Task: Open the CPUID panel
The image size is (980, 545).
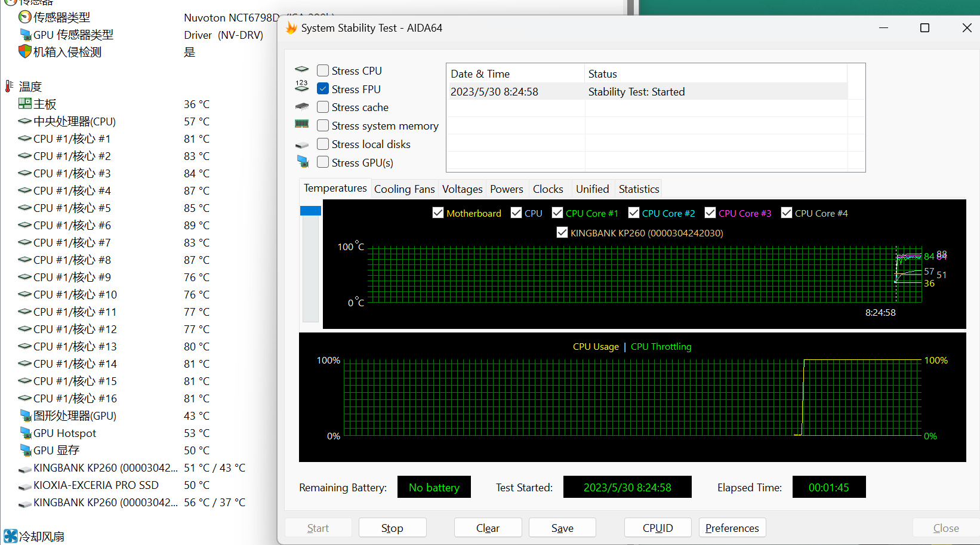Action: tap(658, 528)
